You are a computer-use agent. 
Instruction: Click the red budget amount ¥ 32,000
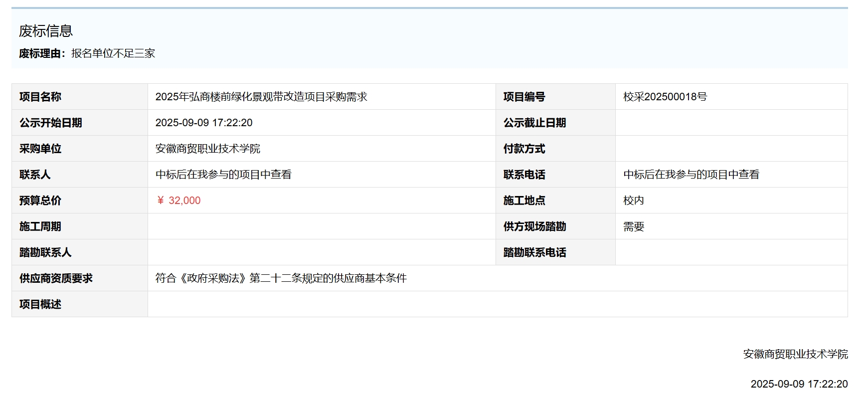click(178, 201)
